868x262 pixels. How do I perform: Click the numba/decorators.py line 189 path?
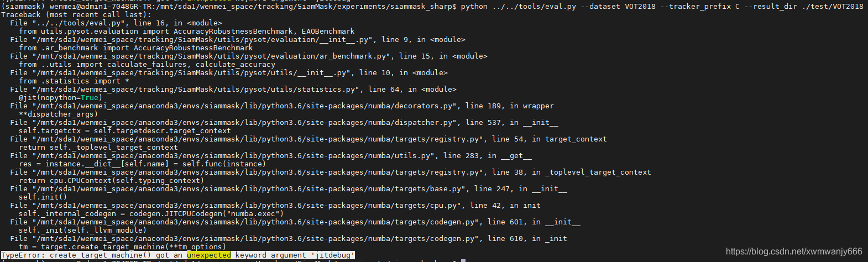click(x=282, y=106)
